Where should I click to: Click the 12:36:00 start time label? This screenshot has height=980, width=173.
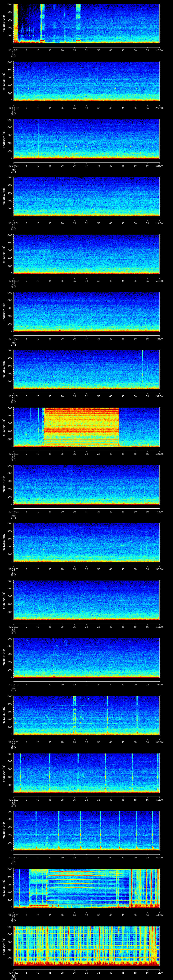13,684
